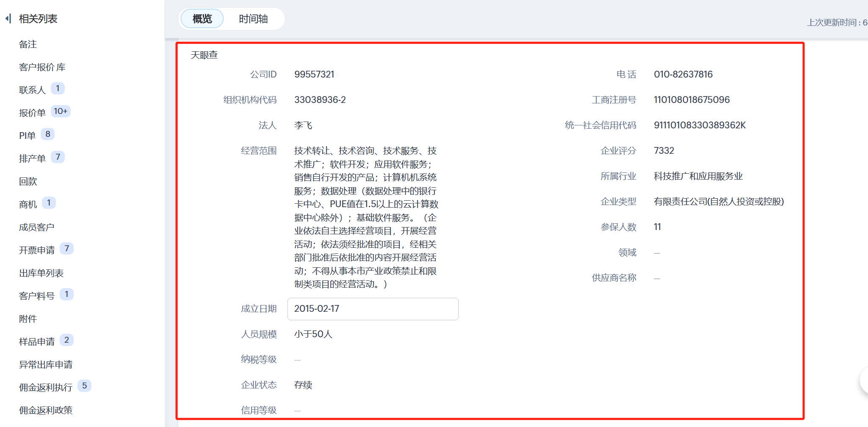Screen dimensions: 868x427
Task: Click the 8 count badge beside PI单
Action: click(x=48, y=134)
